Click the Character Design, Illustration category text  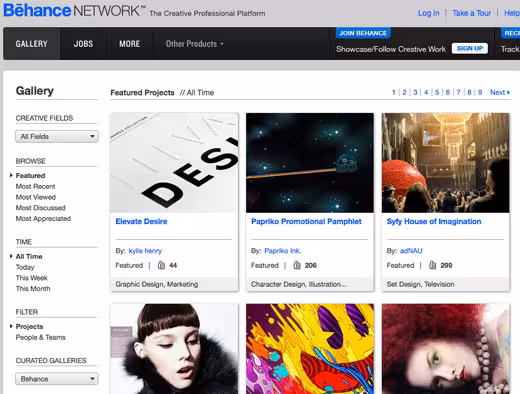(x=299, y=284)
